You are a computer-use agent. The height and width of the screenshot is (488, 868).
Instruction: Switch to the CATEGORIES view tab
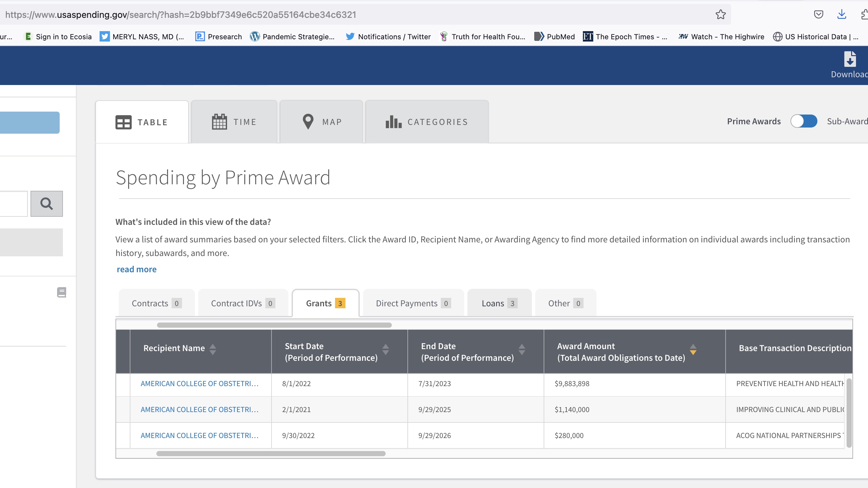(x=427, y=122)
